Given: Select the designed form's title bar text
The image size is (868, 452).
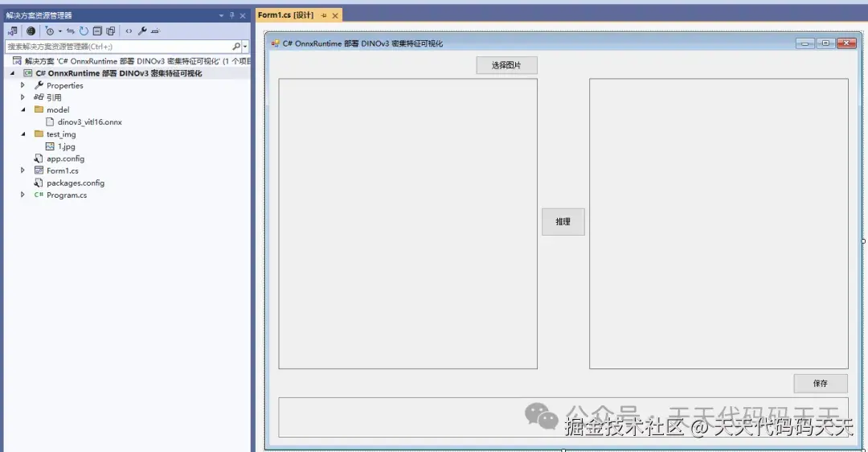Looking at the screenshot, I should tap(362, 43).
